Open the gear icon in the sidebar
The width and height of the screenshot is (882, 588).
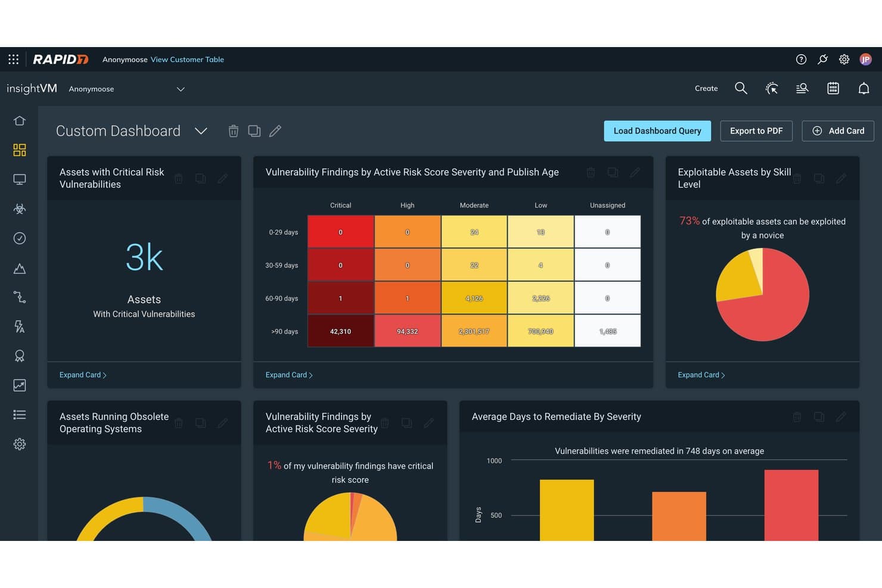point(20,444)
